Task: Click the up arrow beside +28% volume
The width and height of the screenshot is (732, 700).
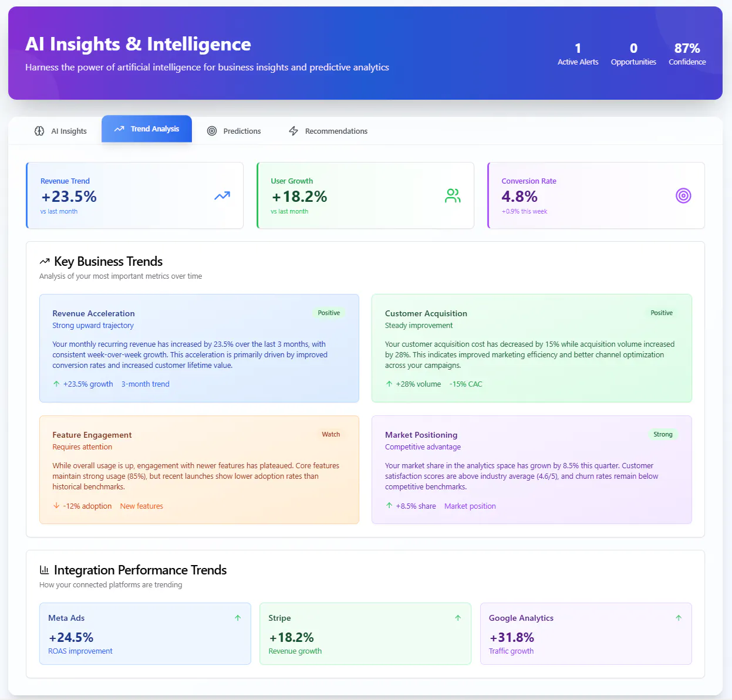Action: [389, 384]
